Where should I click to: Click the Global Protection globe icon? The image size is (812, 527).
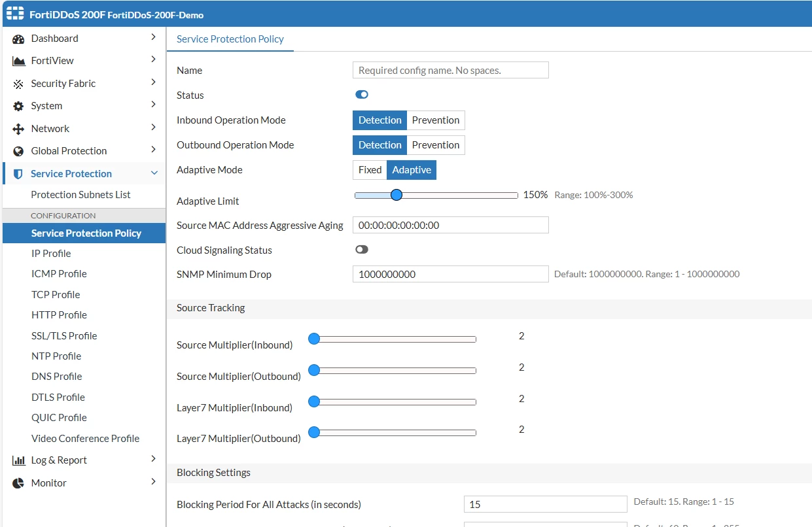pos(18,151)
